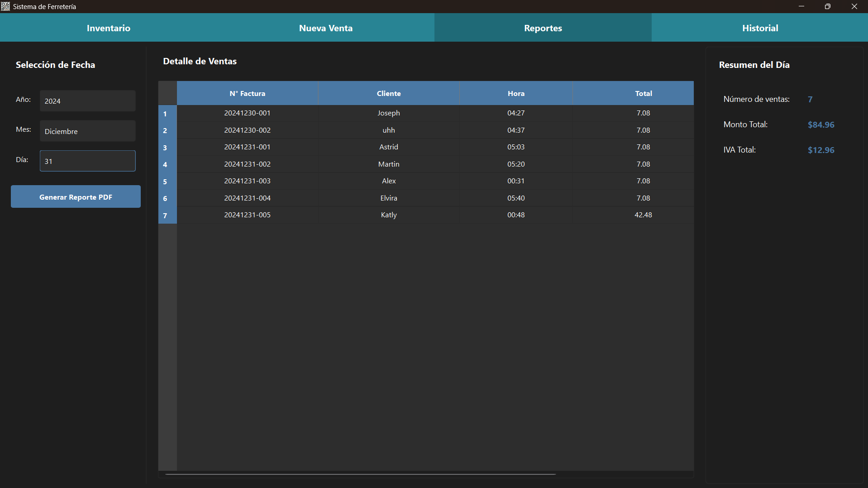The width and height of the screenshot is (868, 488).
Task: Click the Total column header
Action: click(643, 94)
